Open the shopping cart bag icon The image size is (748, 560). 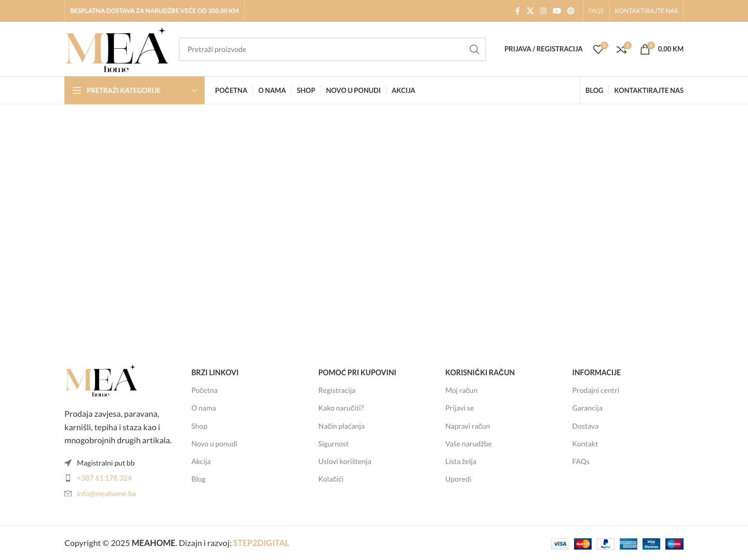click(x=645, y=49)
